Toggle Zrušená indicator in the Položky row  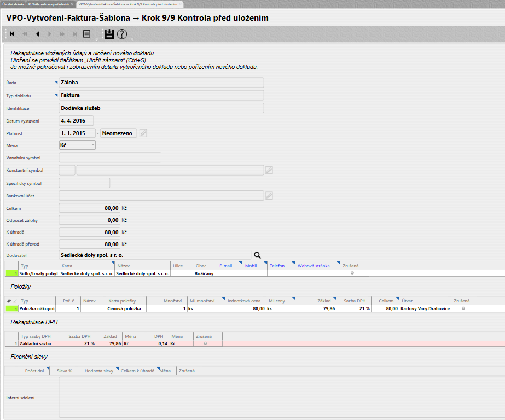click(463, 308)
